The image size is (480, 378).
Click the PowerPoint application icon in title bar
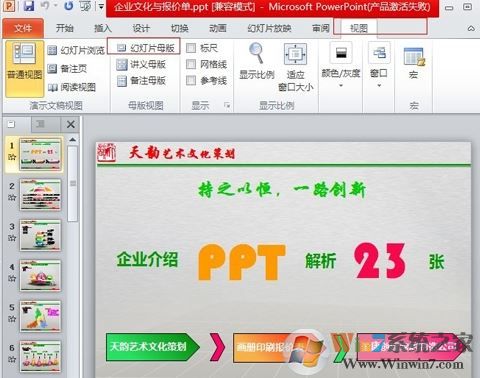point(9,6)
